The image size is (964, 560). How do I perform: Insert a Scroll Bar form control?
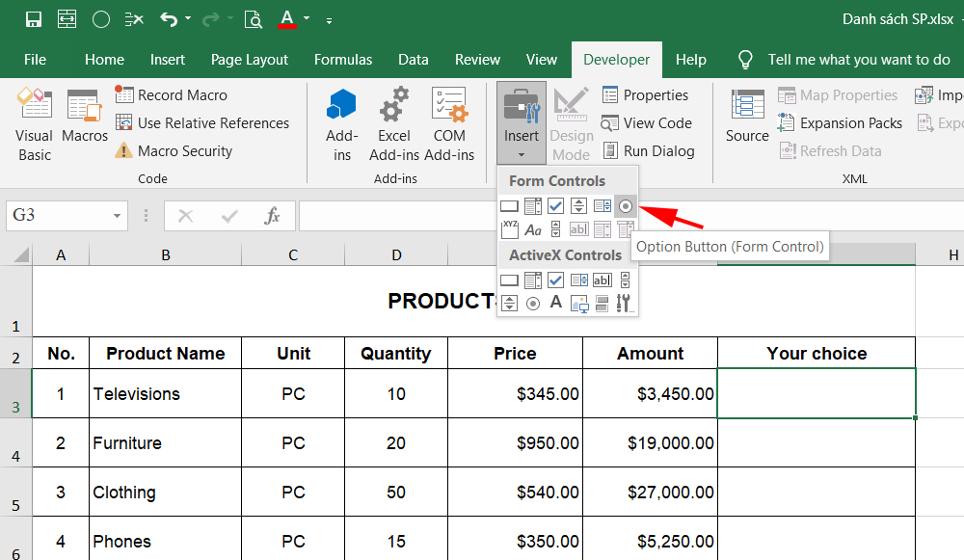coord(556,229)
